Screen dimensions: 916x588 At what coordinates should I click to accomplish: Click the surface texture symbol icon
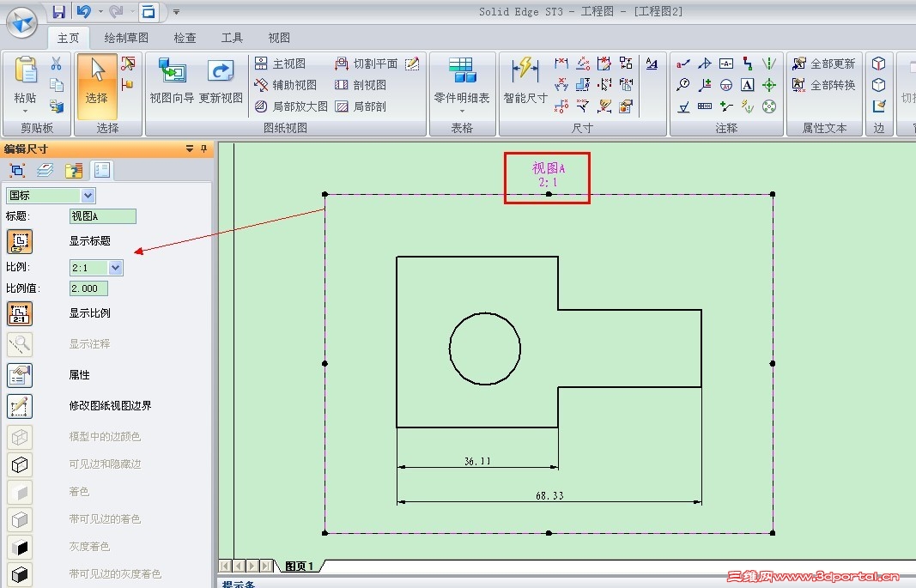click(683, 106)
